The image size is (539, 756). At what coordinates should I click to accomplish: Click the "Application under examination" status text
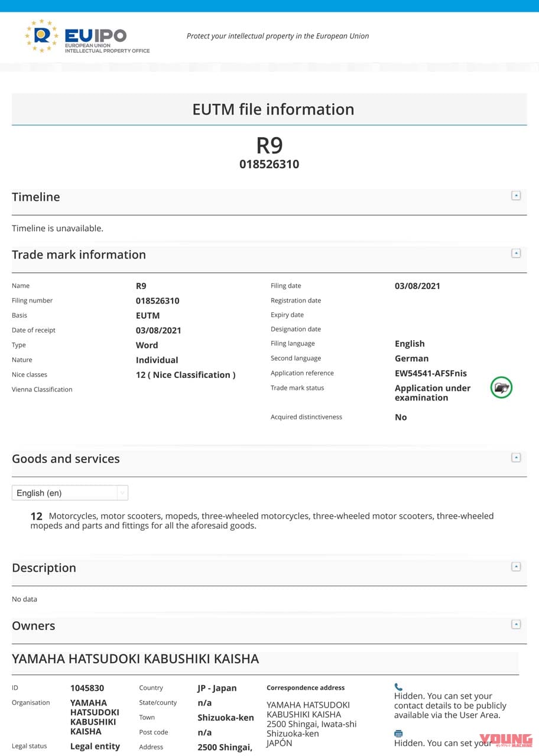tap(433, 393)
